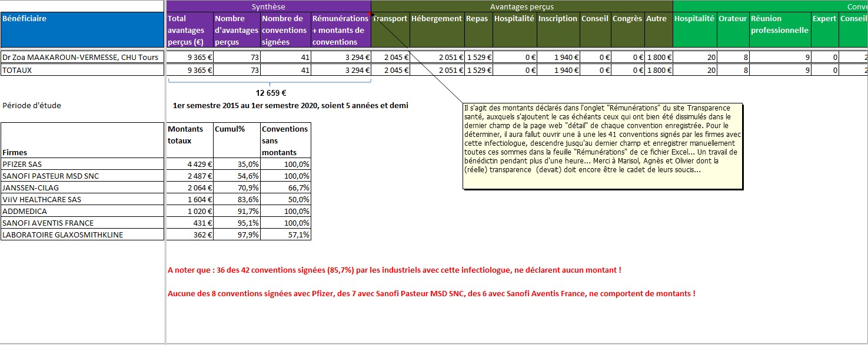
Task: Click the "ADDMEDICA" firm cell
Action: (82, 211)
